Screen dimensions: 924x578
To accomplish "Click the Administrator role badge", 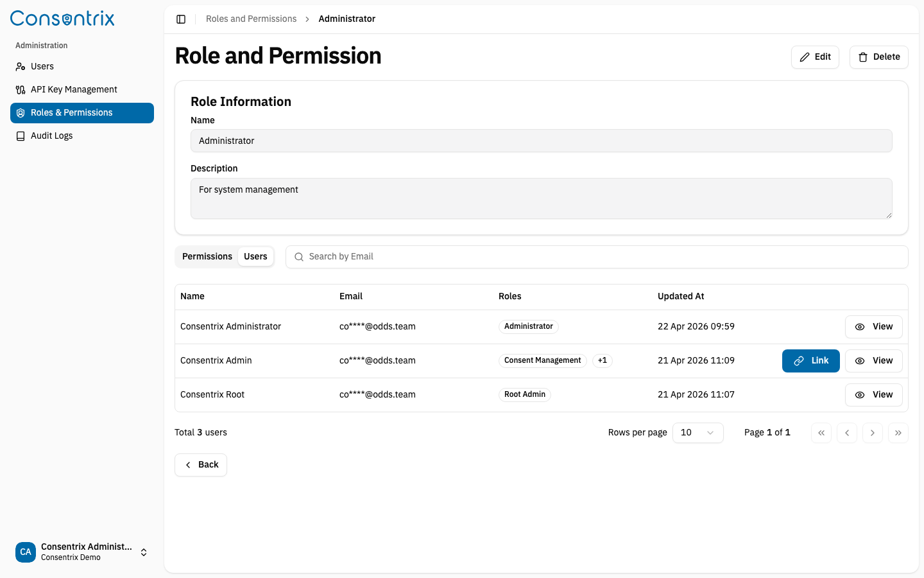I will pos(528,326).
